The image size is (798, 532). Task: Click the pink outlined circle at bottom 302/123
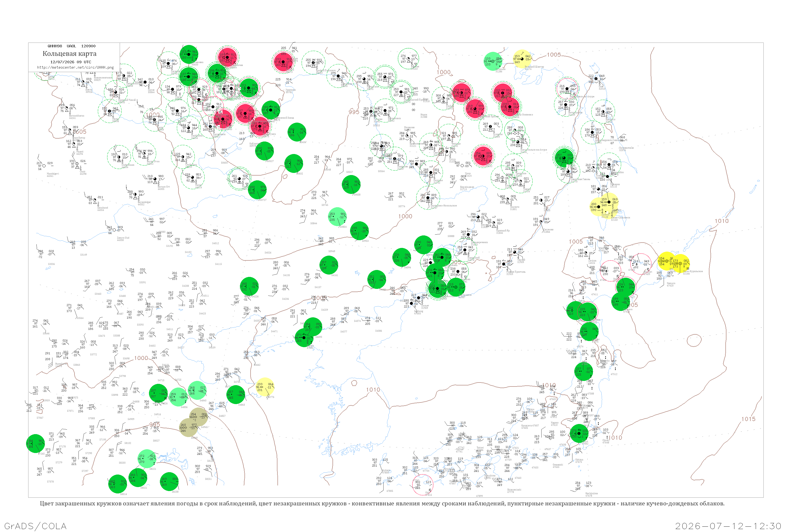pos(423,484)
